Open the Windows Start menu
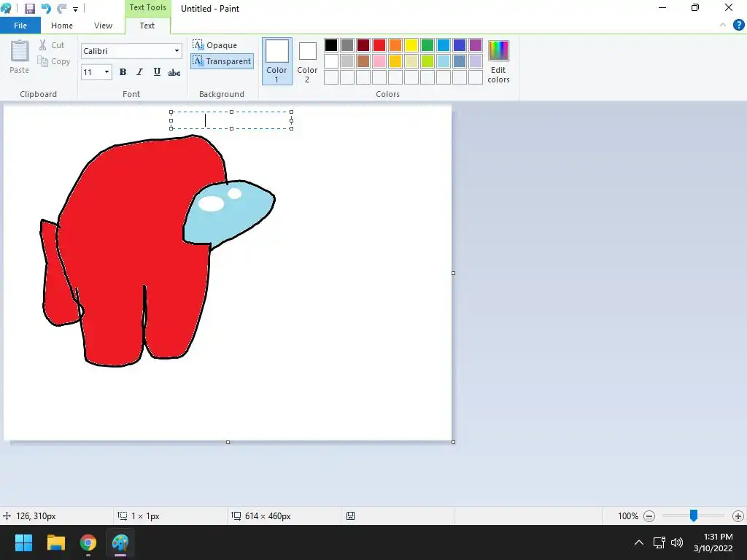Viewport: 747px width, 560px height. 23,542
